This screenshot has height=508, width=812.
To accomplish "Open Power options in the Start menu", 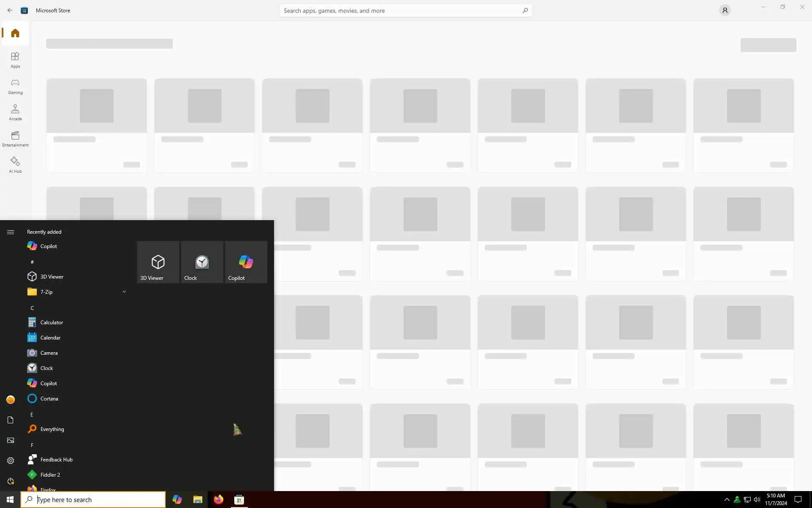I will click(11, 481).
